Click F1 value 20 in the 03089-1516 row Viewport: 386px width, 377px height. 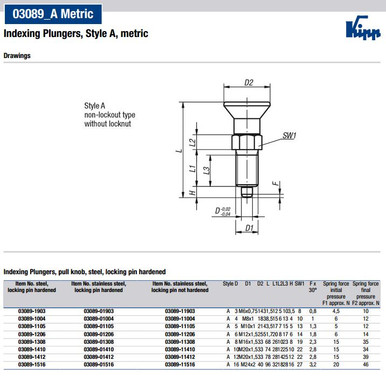336,365
